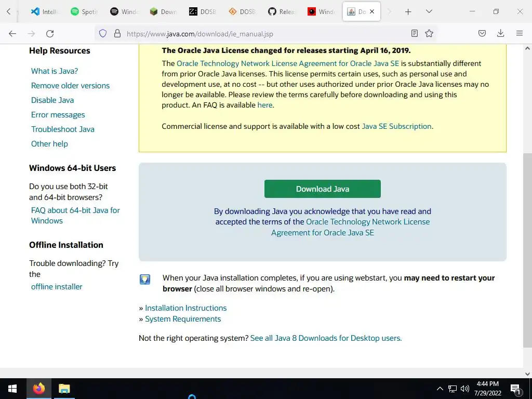Switch to the first DOSBox tab

point(202,11)
